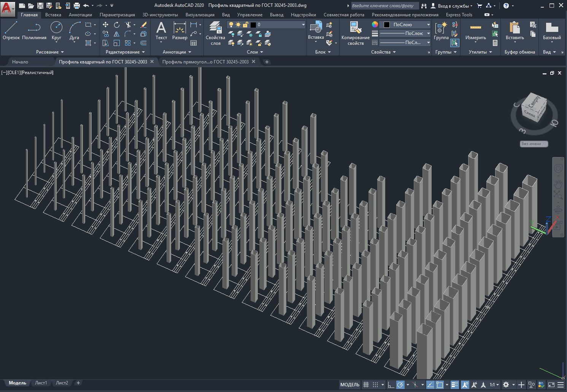
Task: Insert a table from Аннотации panel
Action: click(194, 43)
